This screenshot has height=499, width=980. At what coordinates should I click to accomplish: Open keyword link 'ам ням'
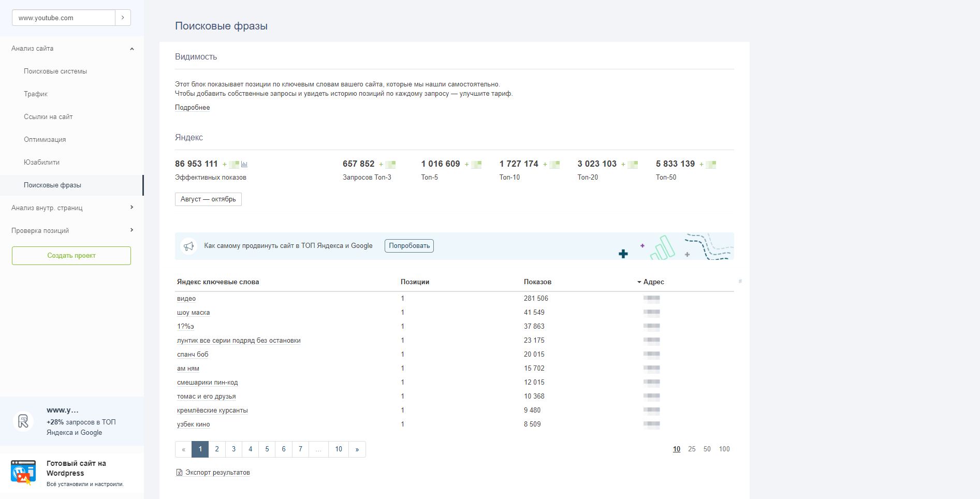[188, 369]
